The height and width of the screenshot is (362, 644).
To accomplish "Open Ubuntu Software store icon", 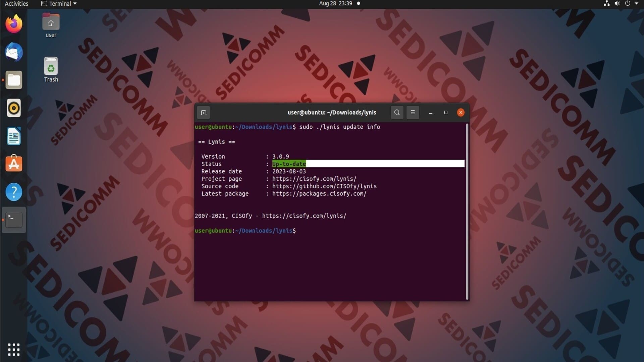I will pos(14,164).
